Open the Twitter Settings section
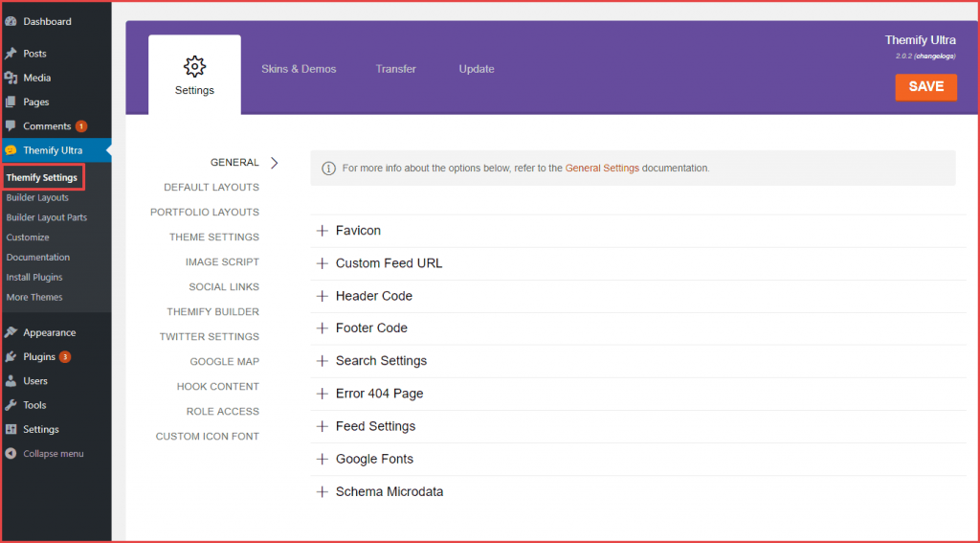 point(209,336)
